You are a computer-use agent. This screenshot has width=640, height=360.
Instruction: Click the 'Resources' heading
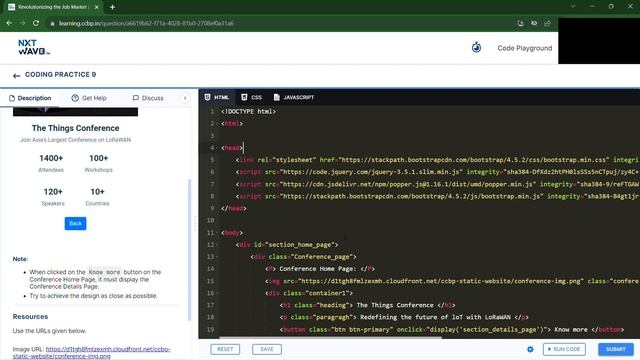(x=30, y=317)
